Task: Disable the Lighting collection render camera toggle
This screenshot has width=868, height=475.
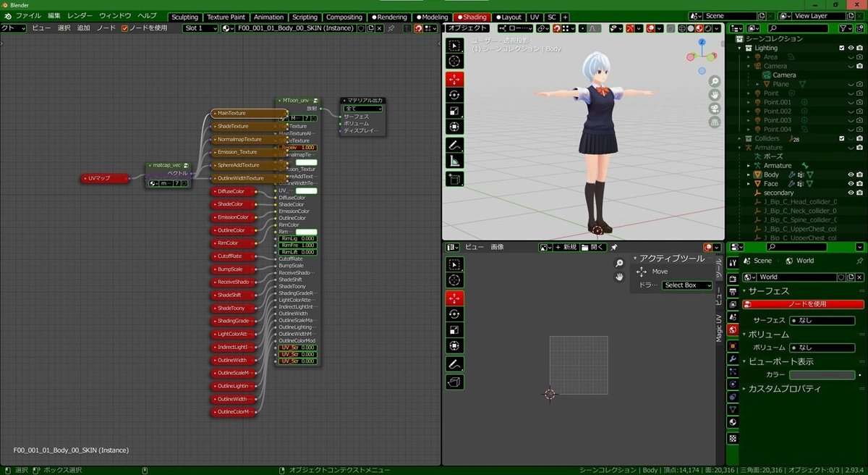Action: (x=859, y=48)
